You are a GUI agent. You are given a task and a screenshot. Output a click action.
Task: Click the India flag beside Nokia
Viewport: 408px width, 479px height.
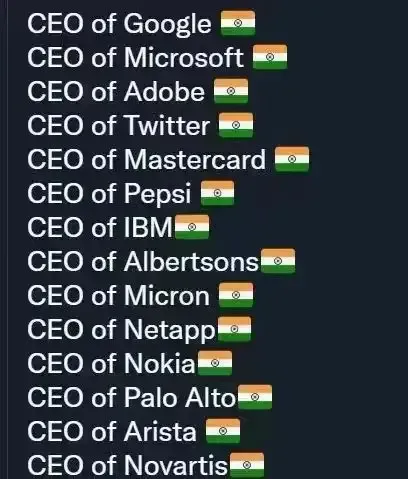click(x=215, y=363)
